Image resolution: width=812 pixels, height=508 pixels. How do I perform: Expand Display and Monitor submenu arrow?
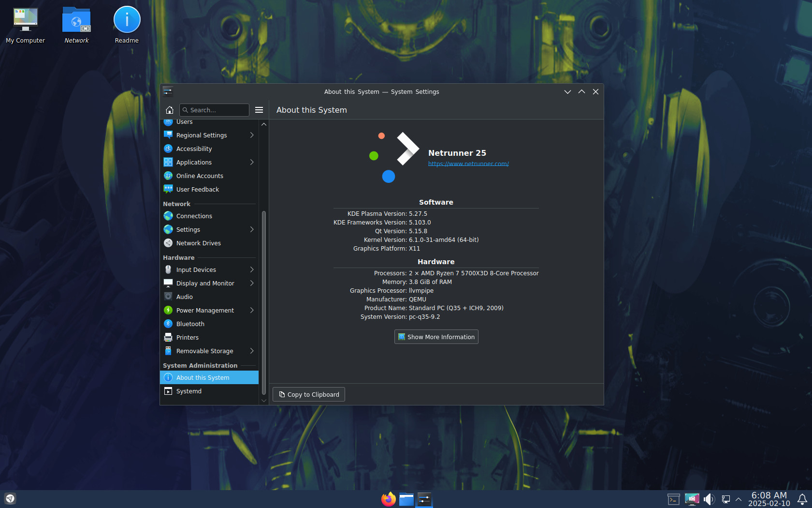coord(252,283)
